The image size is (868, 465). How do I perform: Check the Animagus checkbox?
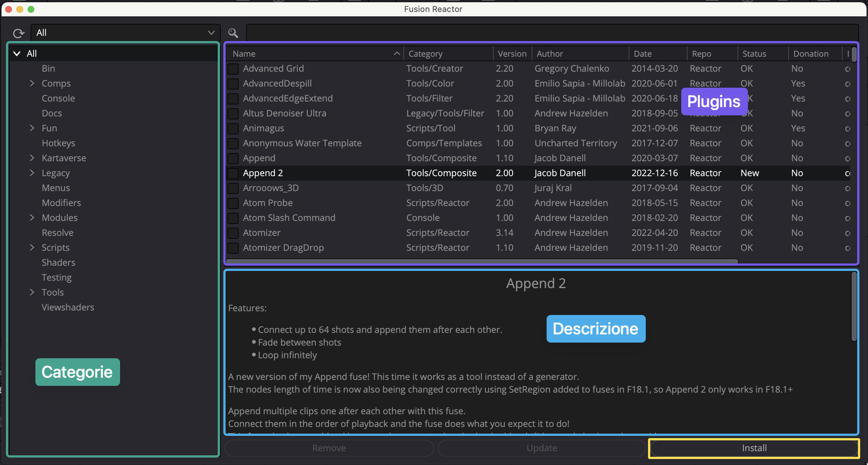click(x=233, y=128)
